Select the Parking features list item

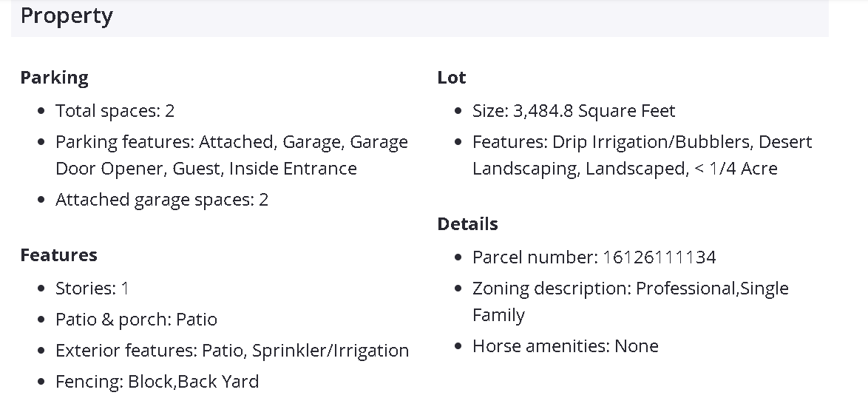(231, 142)
